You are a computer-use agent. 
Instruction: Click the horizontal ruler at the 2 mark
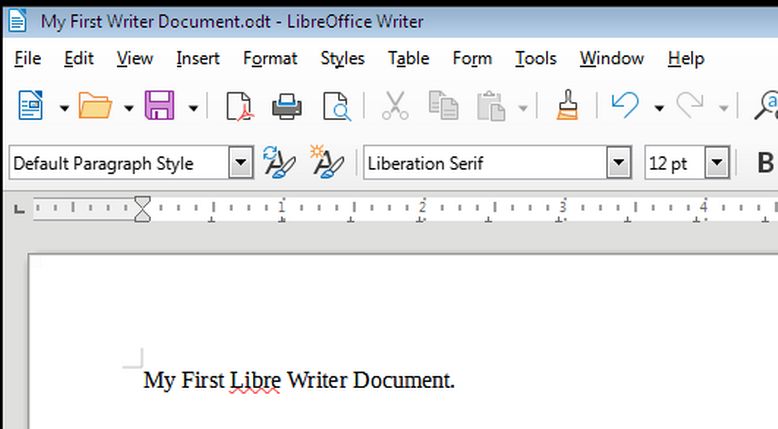tap(422, 206)
